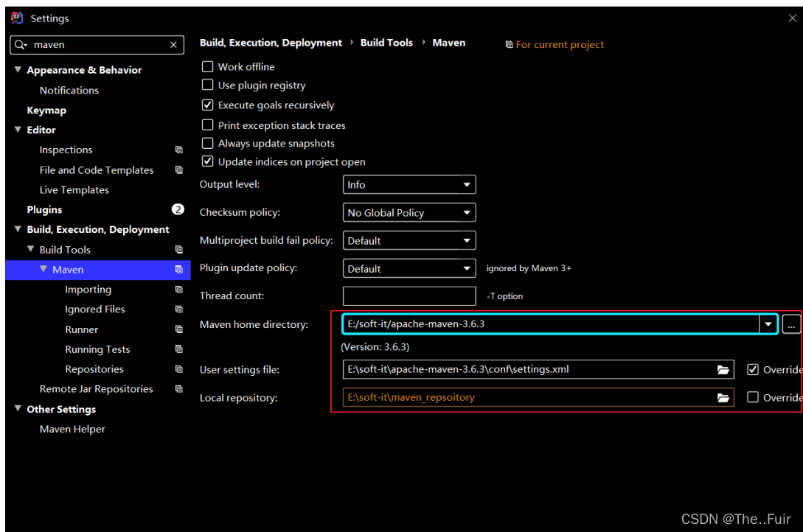Close the Settings dialog
This screenshot has width=803, height=532.
792,18
